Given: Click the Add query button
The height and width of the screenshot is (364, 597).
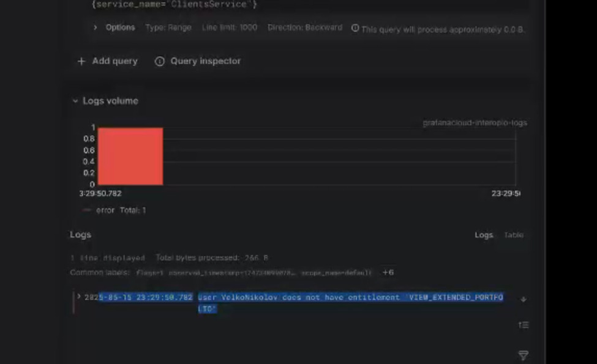Looking at the screenshot, I should pos(107,61).
